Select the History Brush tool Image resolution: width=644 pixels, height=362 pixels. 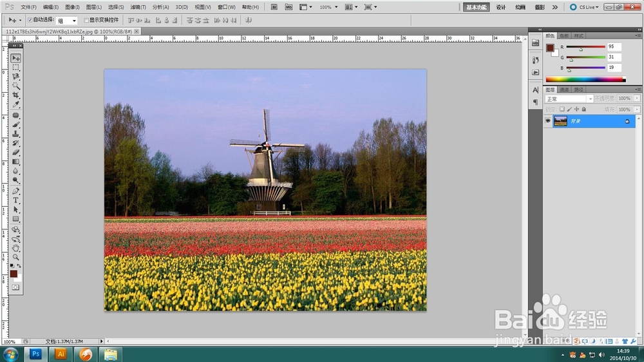coord(15,143)
